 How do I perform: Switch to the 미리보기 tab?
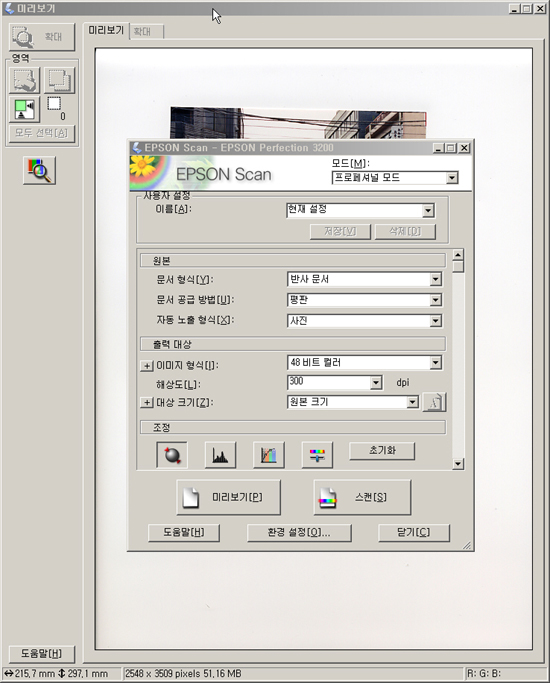pos(106,30)
